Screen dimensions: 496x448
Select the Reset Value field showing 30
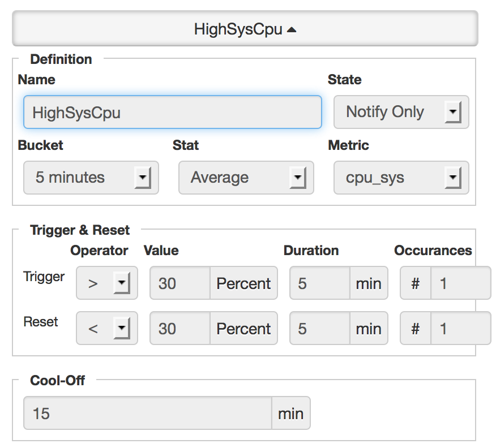point(180,328)
